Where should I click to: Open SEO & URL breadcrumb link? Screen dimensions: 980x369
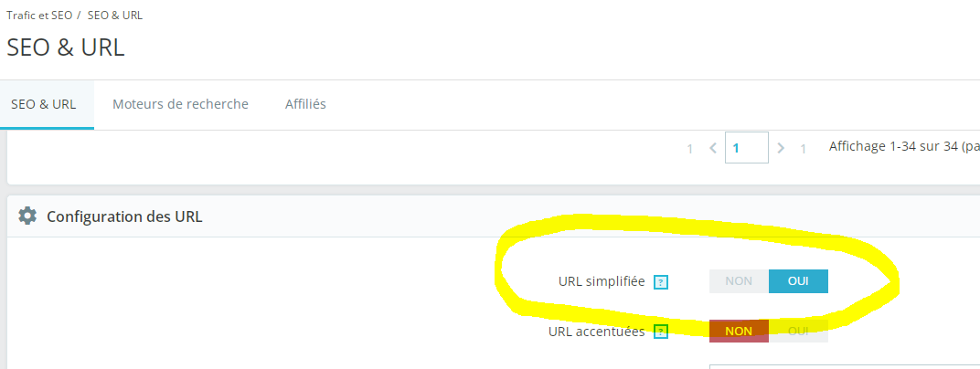[x=115, y=16]
